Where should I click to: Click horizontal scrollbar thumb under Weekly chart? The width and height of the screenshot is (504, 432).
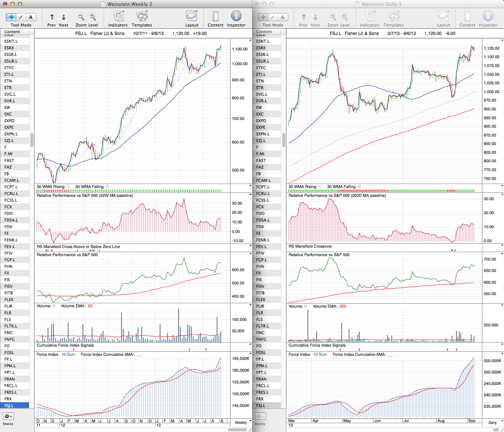238,429
